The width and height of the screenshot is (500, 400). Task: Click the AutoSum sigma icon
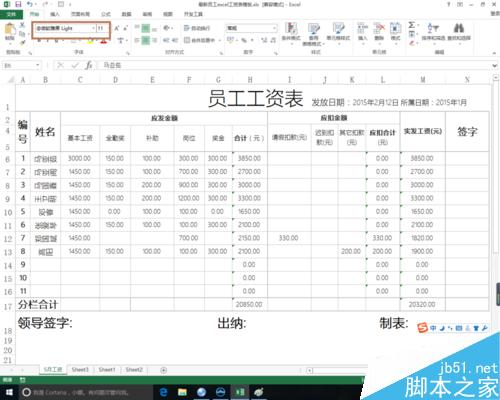point(412,25)
